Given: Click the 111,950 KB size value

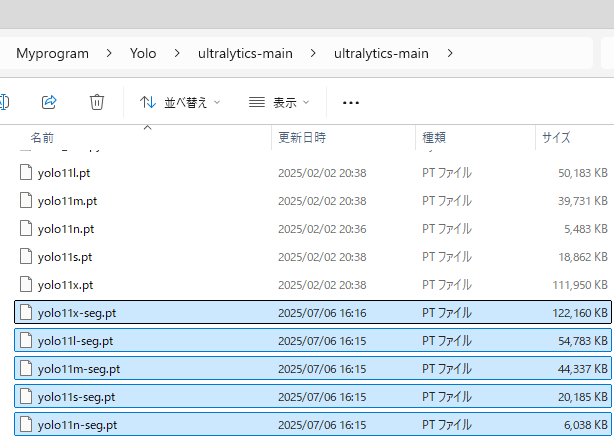Looking at the screenshot, I should click(x=580, y=285).
